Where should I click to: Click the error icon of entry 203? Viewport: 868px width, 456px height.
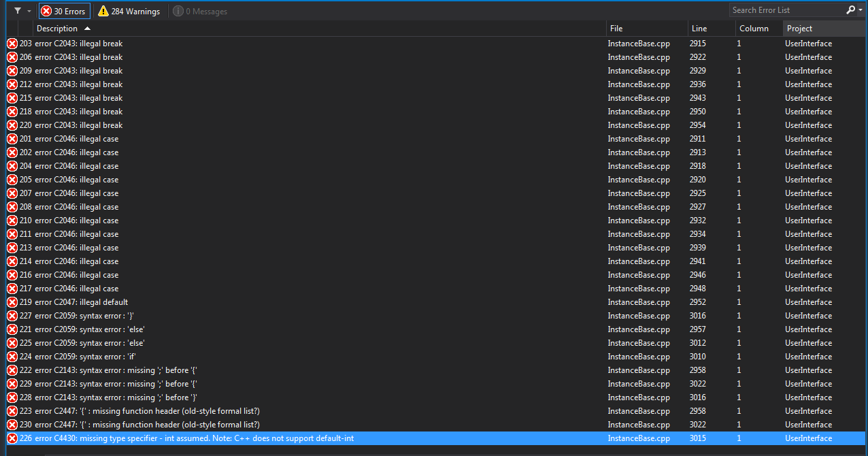click(12, 44)
